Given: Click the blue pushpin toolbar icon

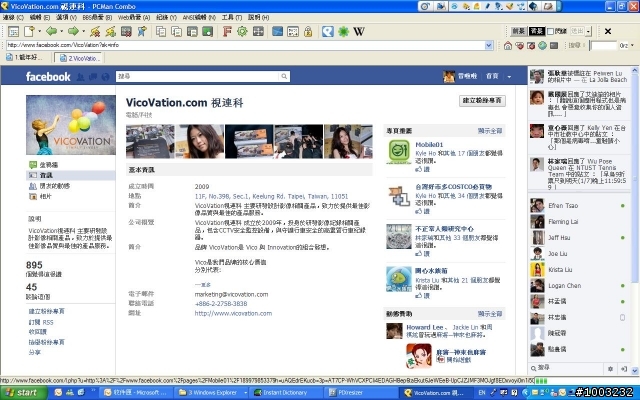Looking at the screenshot, I should [142, 31].
